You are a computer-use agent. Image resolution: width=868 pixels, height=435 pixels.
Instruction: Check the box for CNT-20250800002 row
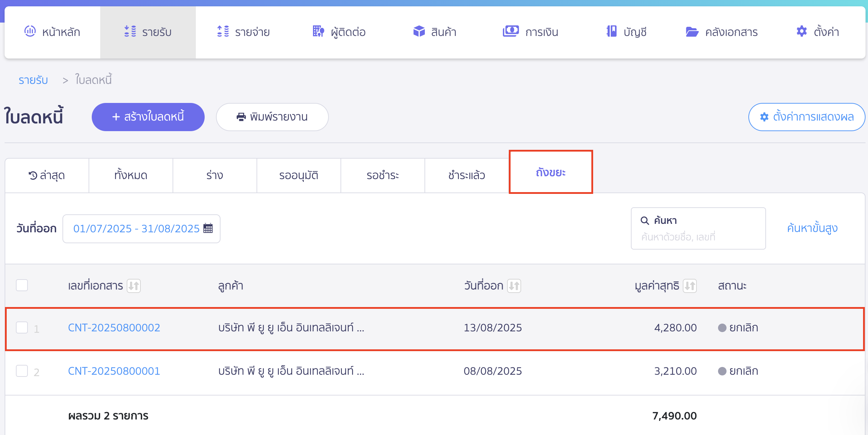click(x=22, y=327)
